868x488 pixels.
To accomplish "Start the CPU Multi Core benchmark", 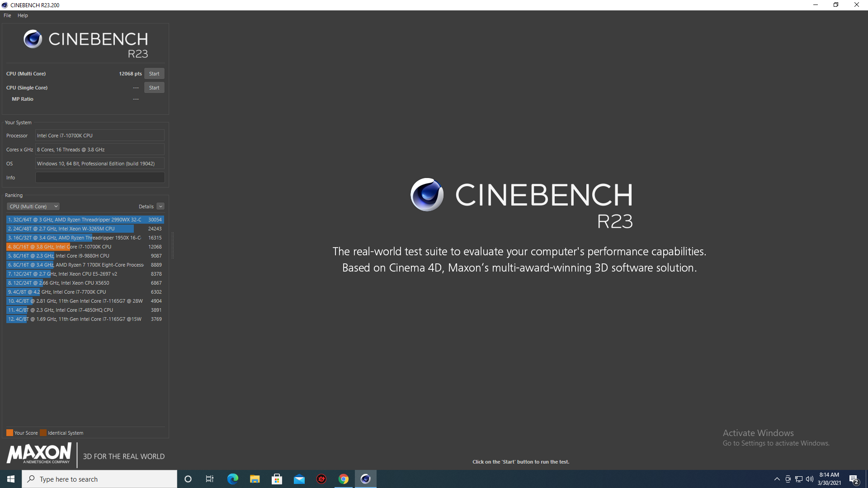I will (x=154, y=74).
